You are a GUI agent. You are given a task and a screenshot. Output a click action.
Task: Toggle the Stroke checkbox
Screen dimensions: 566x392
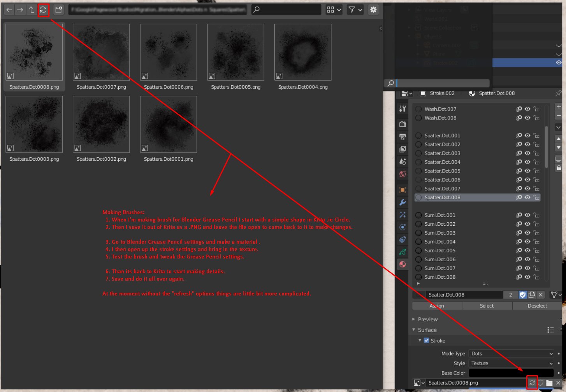click(x=426, y=340)
